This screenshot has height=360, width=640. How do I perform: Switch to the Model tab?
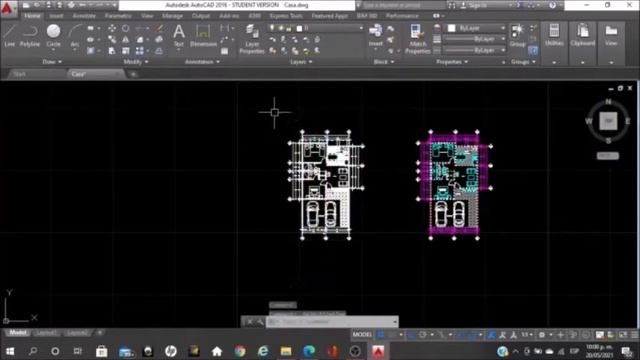coord(18,333)
